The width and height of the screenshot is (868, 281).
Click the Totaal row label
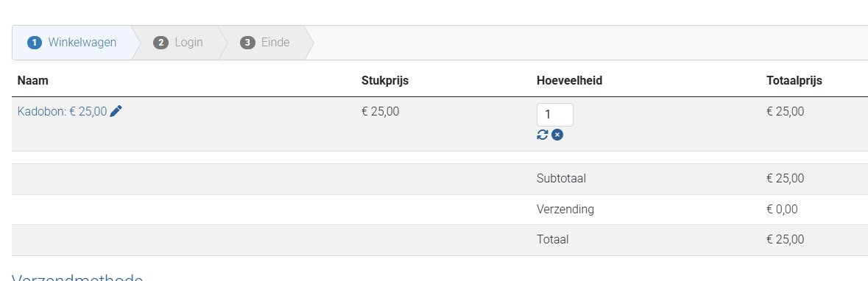pyautogui.click(x=552, y=240)
